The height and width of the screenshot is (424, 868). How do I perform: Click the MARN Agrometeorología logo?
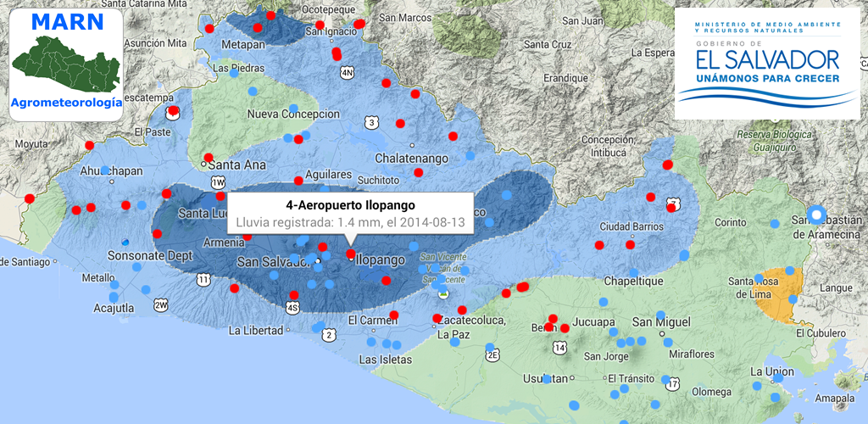pyautogui.click(x=66, y=64)
